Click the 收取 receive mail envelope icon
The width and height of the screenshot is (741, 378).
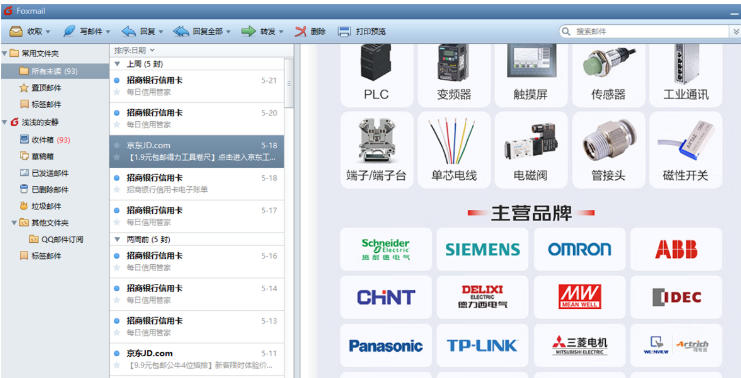click(16, 32)
